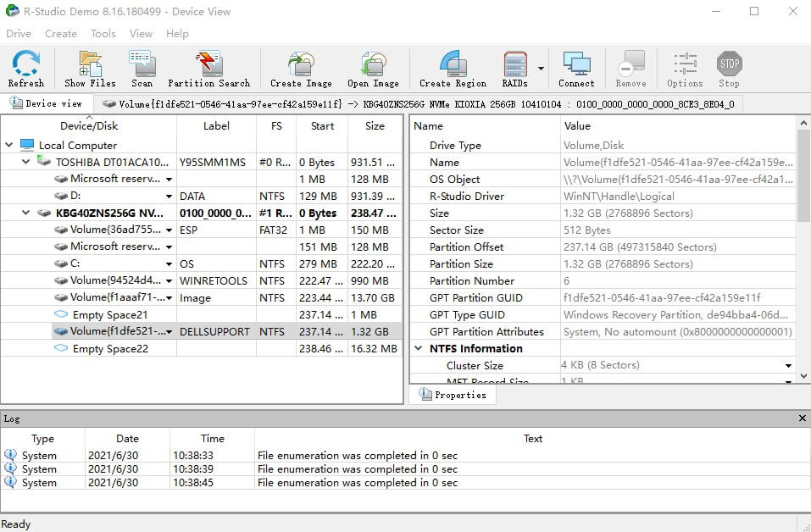Switch to the Properties tab

click(x=453, y=395)
